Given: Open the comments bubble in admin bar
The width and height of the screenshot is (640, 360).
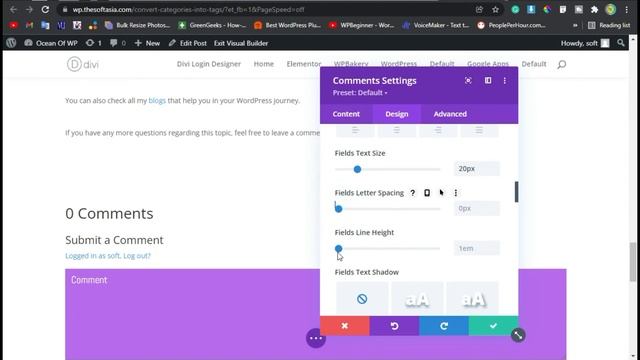Looking at the screenshot, I should [118, 43].
